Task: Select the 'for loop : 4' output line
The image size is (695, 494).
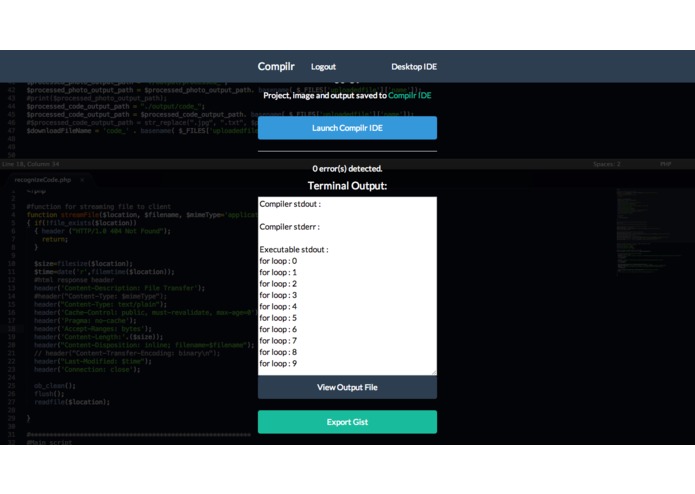Action: click(x=278, y=307)
